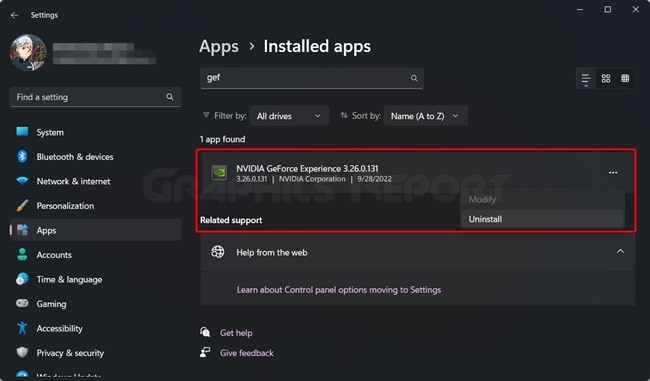Minimize the Settings window
The width and height of the screenshot is (650, 381).
point(580,9)
